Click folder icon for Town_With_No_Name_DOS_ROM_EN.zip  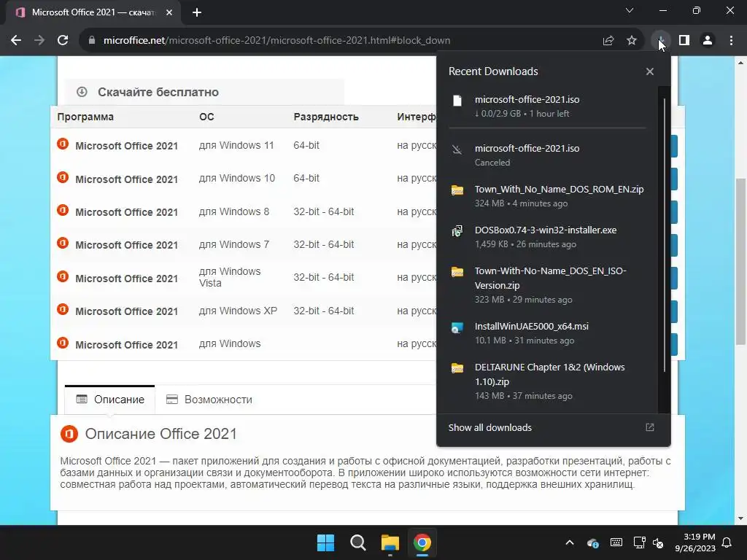pyautogui.click(x=457, y=190)
